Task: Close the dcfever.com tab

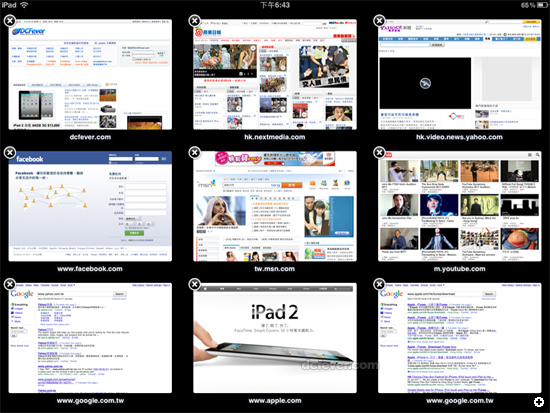Action: pyautogui.click(x=10, y=21)
